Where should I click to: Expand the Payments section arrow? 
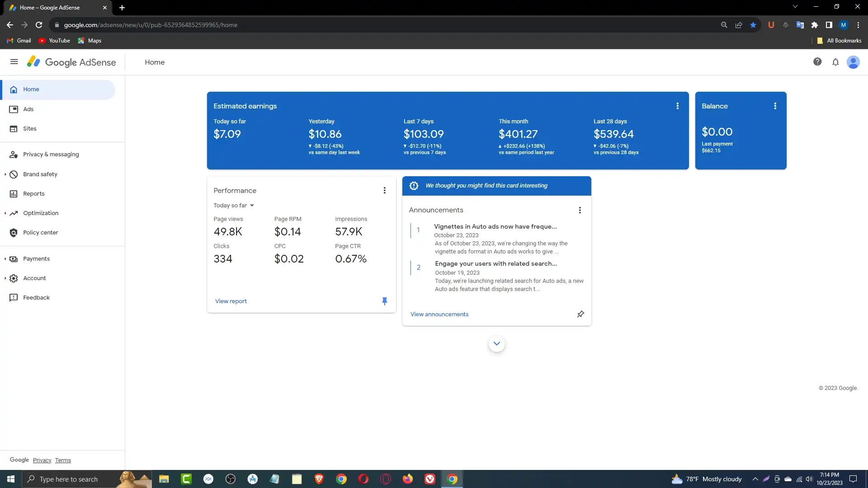5,259
